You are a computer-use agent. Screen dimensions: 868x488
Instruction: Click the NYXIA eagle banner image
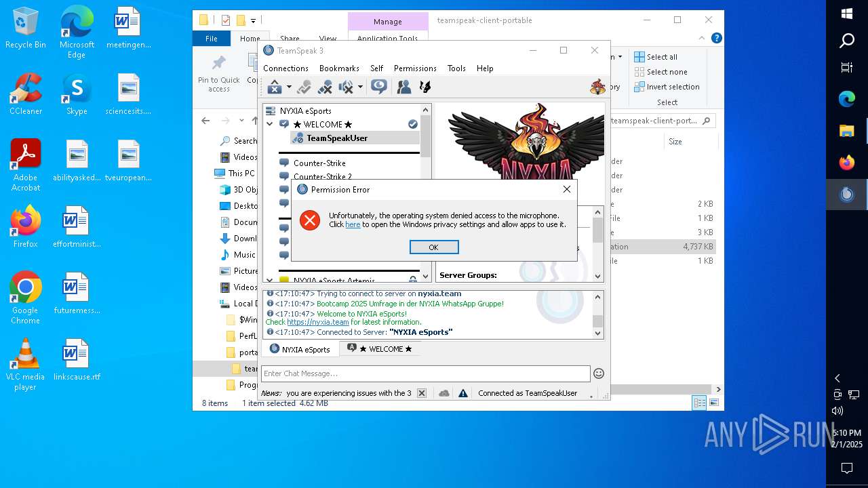coord(526,142)
